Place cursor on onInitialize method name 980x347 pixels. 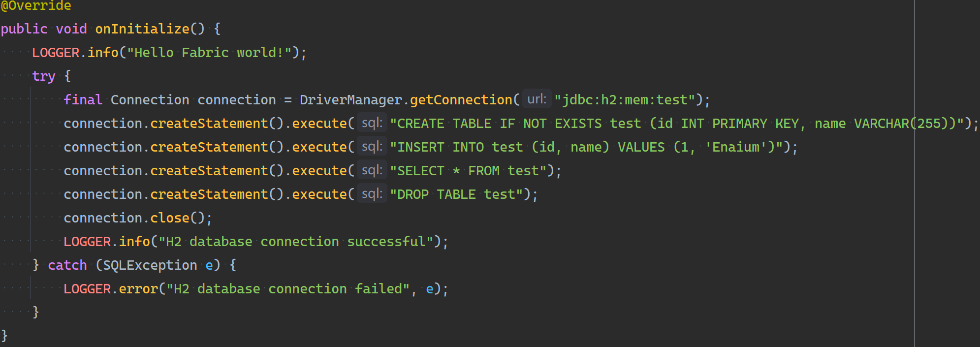coord(142,29)
